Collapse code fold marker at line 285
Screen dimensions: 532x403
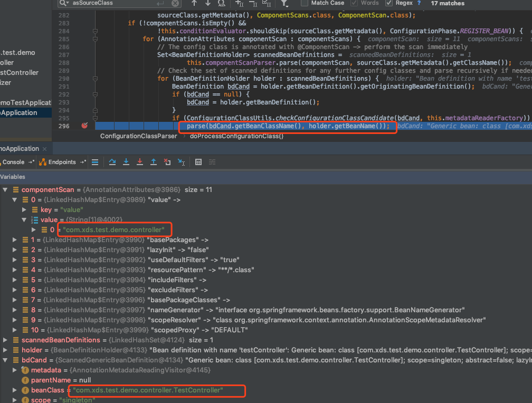pos(96,39)
